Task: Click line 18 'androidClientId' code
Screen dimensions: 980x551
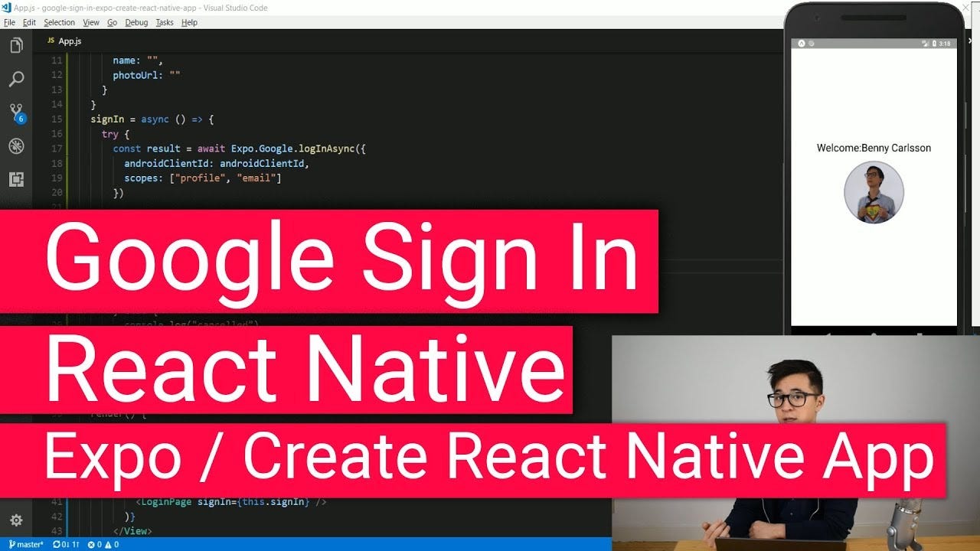Action: [216, 163]
